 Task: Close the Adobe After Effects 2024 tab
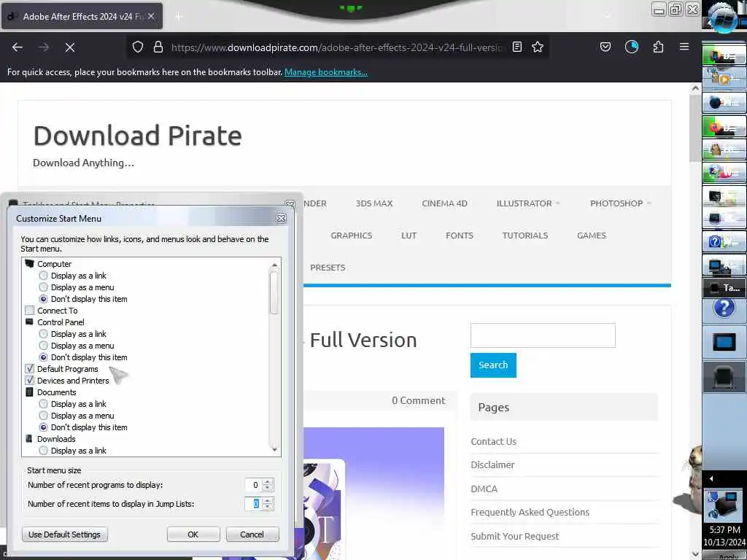pyautogui.click(x=151, y=16)
